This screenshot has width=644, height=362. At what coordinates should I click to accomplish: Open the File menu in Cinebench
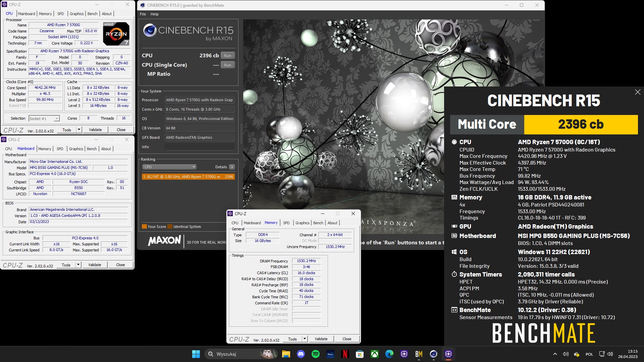click(x=143, y=14)
